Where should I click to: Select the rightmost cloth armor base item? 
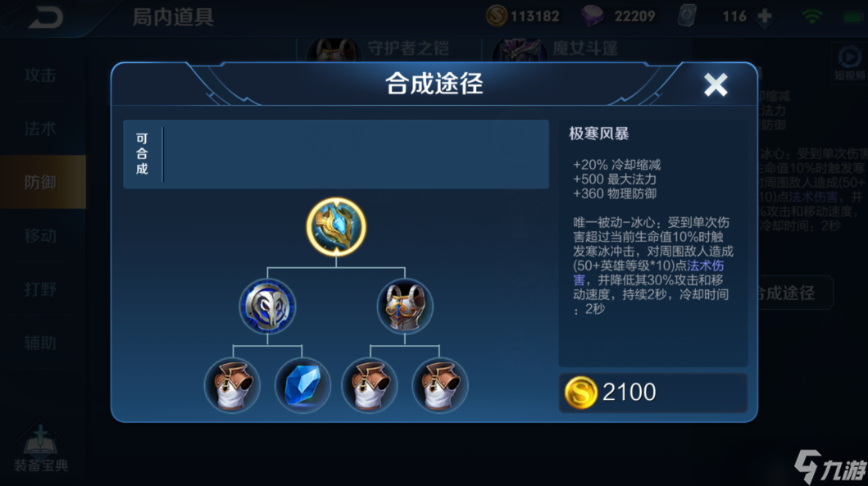[439, 385]
